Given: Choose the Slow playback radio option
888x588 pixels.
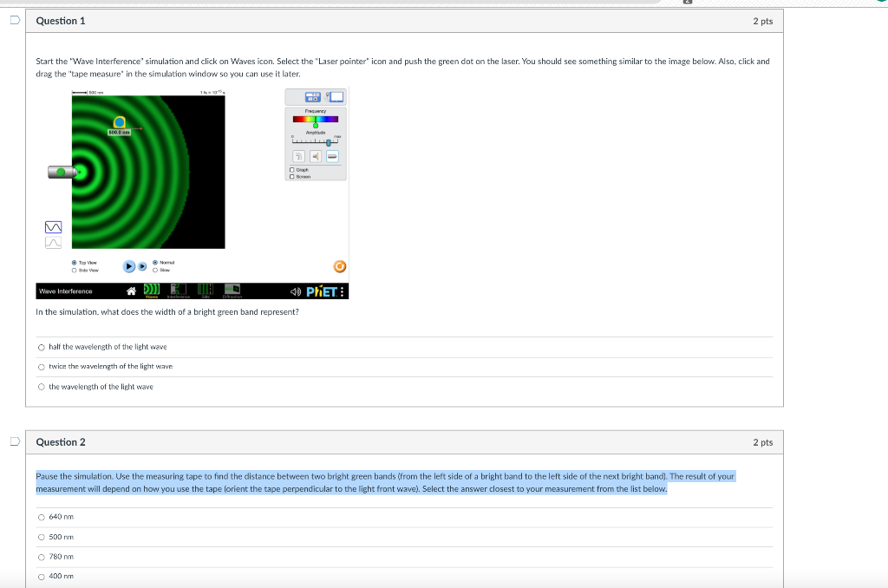Looking at the screenshot, I should pyautogui.click(x=155, y=271).
